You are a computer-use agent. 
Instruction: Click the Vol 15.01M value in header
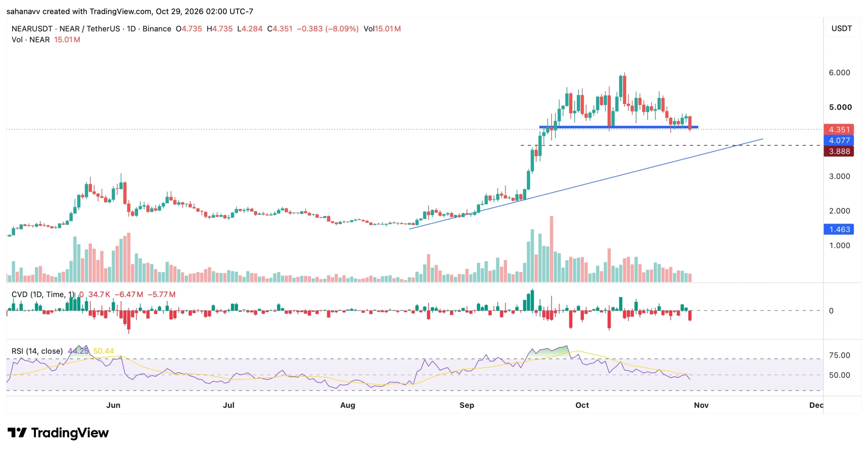(382, 29)
